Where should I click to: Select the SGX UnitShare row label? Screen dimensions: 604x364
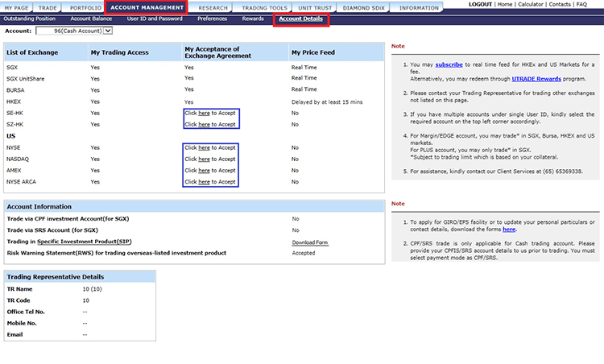(26, 79)
